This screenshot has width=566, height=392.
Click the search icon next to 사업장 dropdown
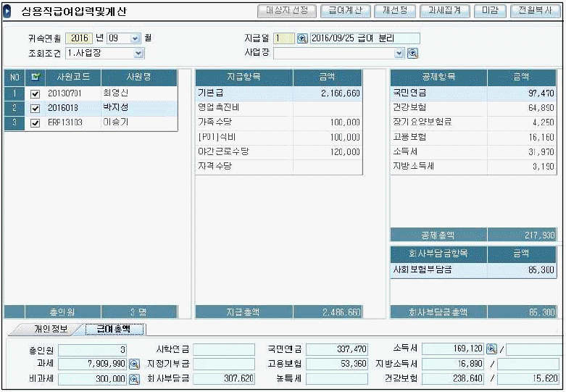412,53
